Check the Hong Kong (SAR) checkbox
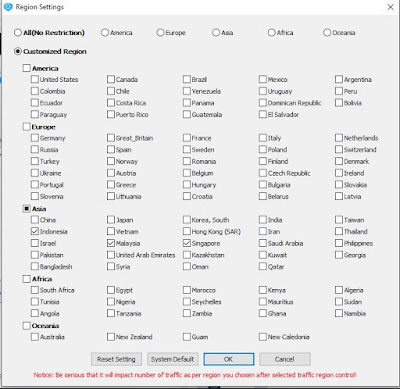 point(187,231)
